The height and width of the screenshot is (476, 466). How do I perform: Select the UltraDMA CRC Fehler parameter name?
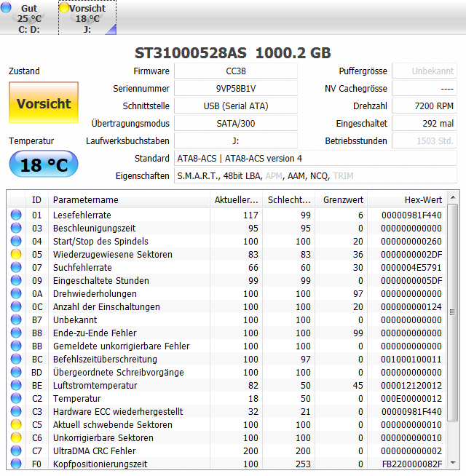[94, 451]
